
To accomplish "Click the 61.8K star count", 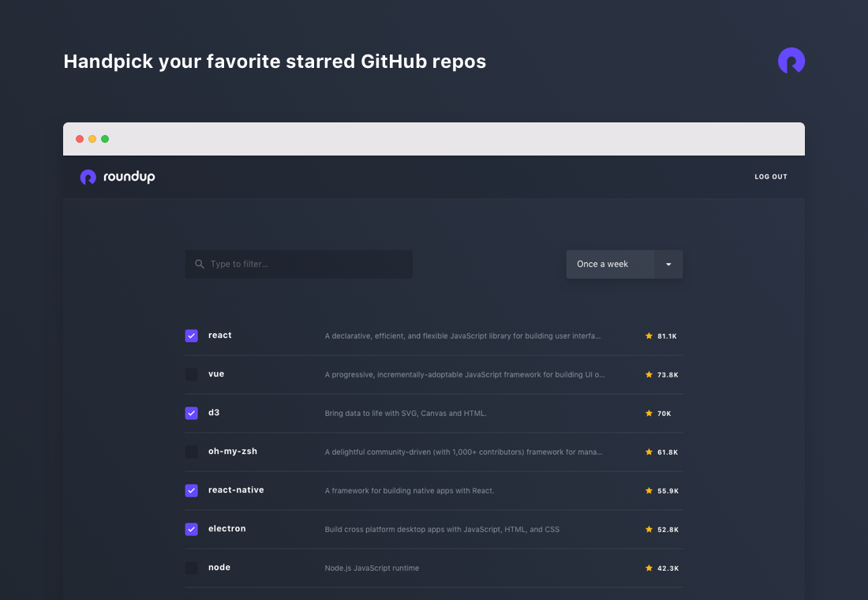I will click(x=668, y=452).
